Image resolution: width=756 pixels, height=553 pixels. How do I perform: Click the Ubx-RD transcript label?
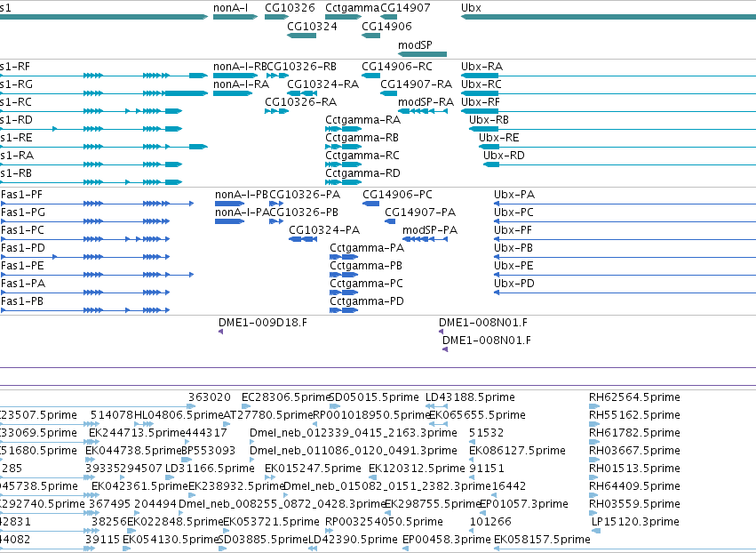tap(504, 156)
